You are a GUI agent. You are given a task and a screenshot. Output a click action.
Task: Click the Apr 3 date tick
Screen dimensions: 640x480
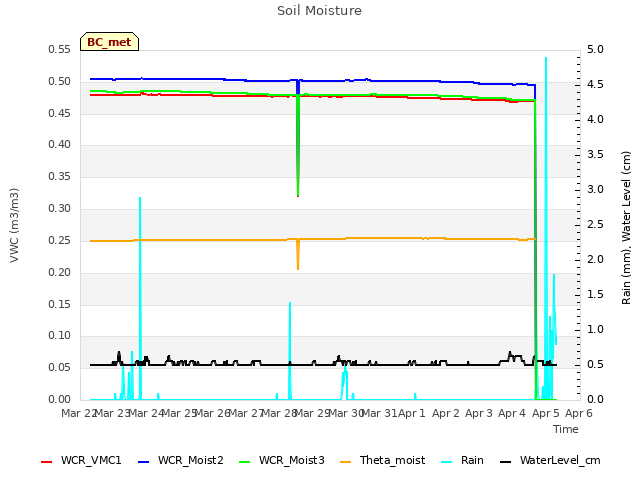(479, 413)
